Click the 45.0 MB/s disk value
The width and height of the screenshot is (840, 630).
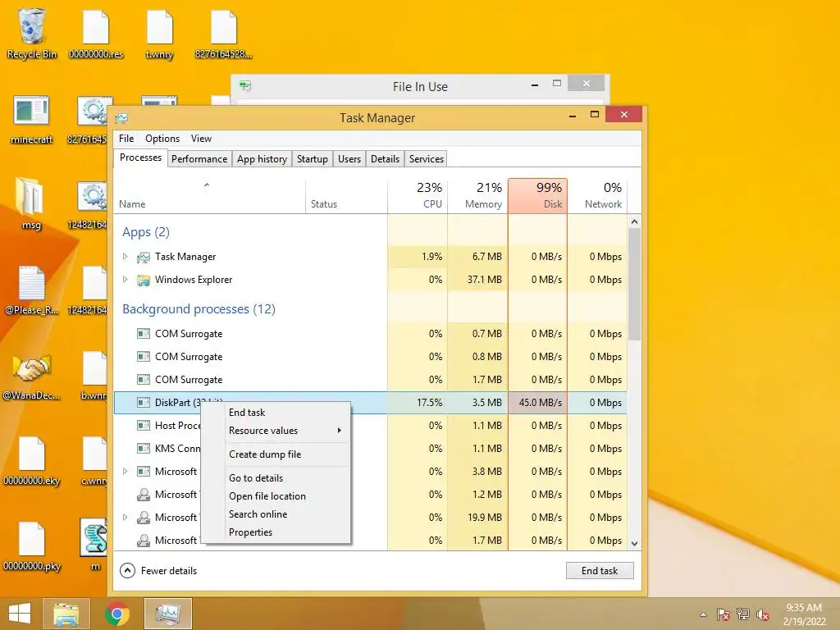538,402
